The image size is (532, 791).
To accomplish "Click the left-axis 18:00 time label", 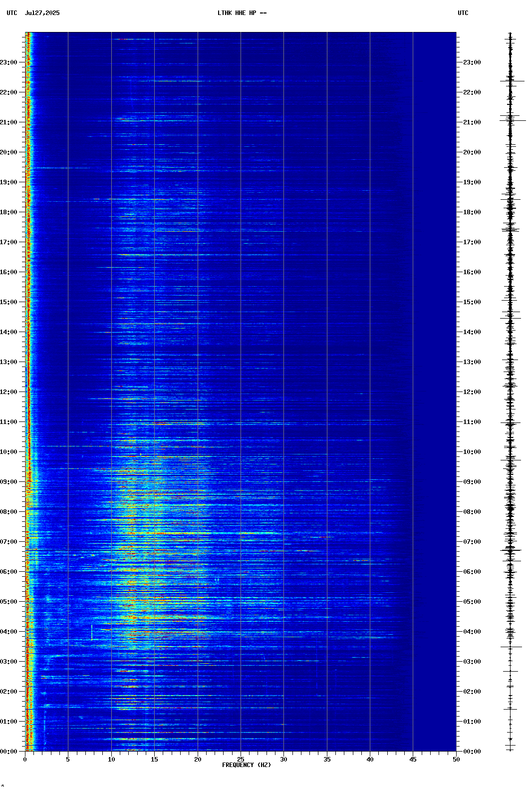I will tap(8, 212).
